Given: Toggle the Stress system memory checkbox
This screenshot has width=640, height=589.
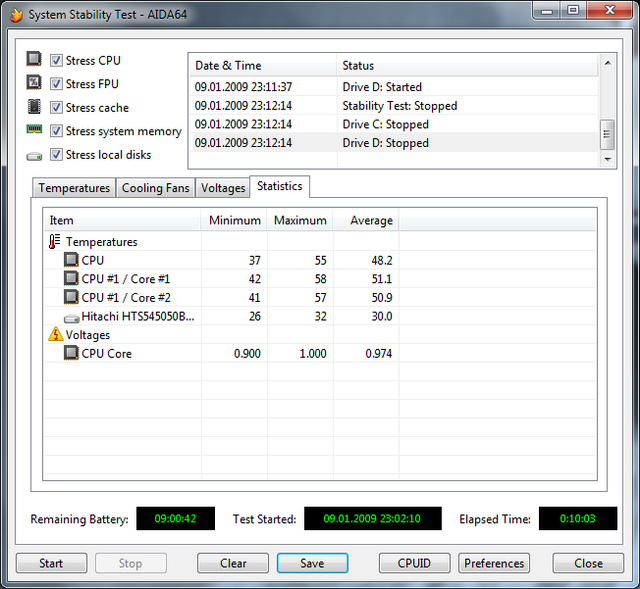Looking at the screenshot, I should tap(56, 131).
